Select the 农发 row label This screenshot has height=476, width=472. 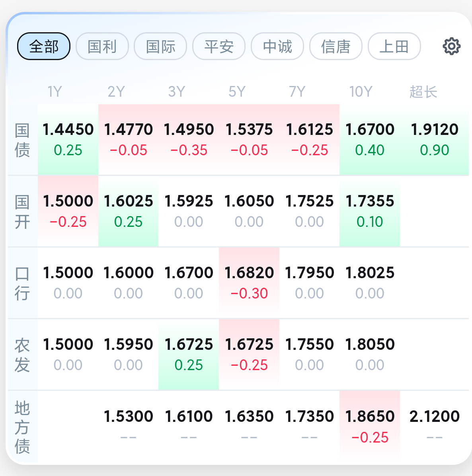[22, 355]
